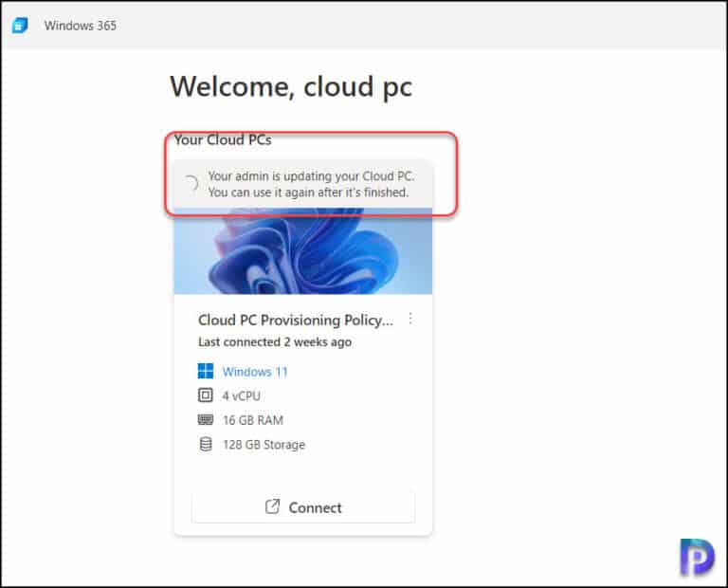This screenshot has height=588, width=728.
Task: Click the loading spinner in update notice
Action: tap(191, 184)
